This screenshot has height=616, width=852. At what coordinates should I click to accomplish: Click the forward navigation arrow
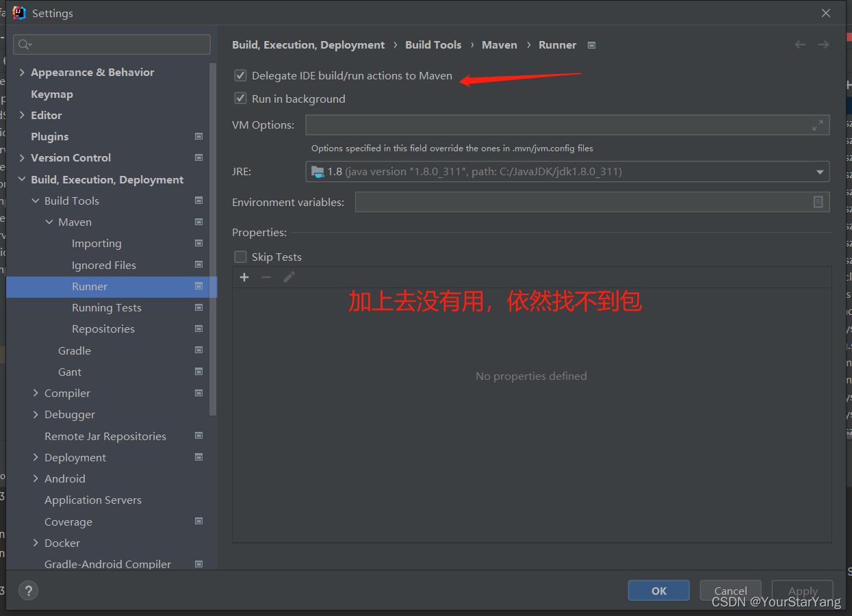tap(823, 44)
